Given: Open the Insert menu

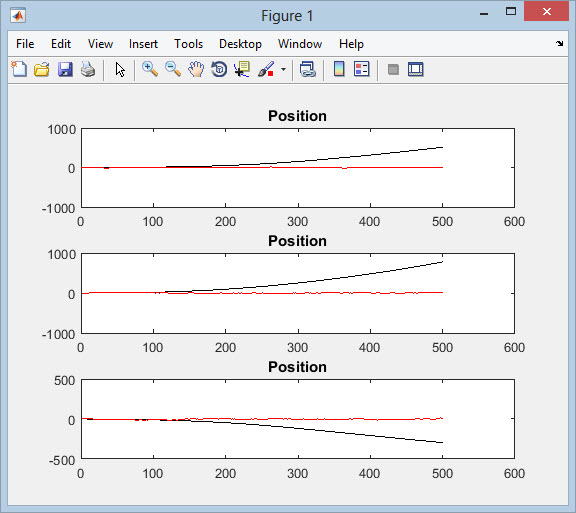Looking at the screenshot, I should [143, 44].
